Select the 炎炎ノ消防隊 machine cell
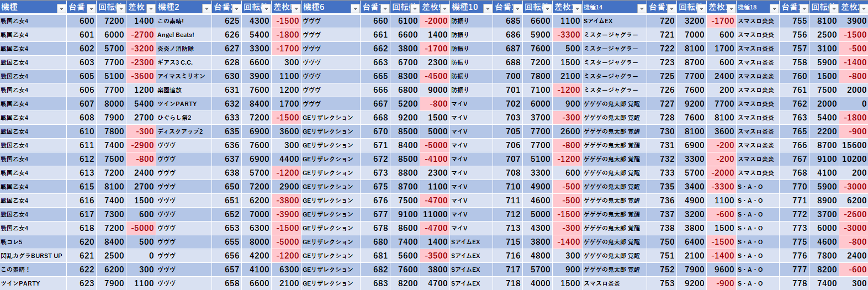This screenshot has width=868, height=290. coord(184,49)
